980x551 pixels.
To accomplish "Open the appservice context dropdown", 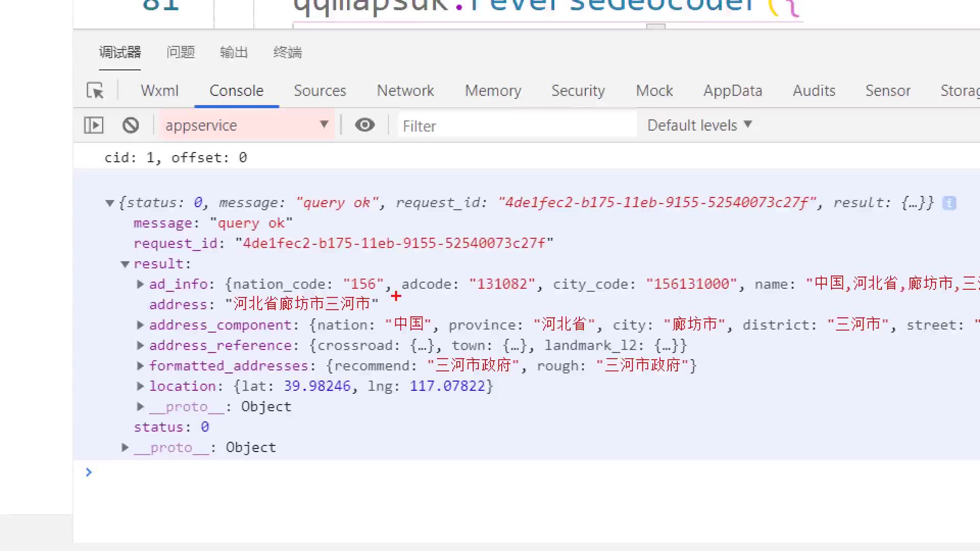I will (x=247, y=125).
